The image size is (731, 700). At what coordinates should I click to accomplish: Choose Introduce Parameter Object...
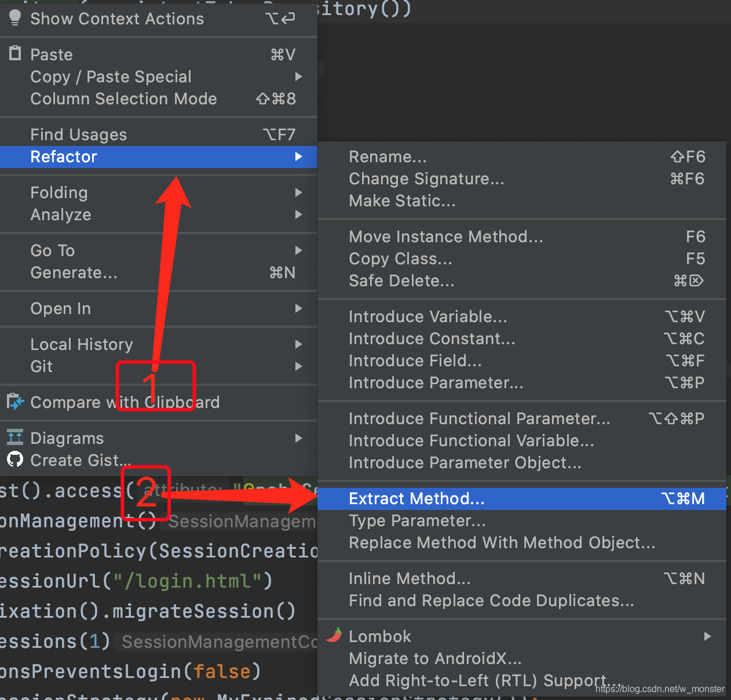[x=522, y=462]
